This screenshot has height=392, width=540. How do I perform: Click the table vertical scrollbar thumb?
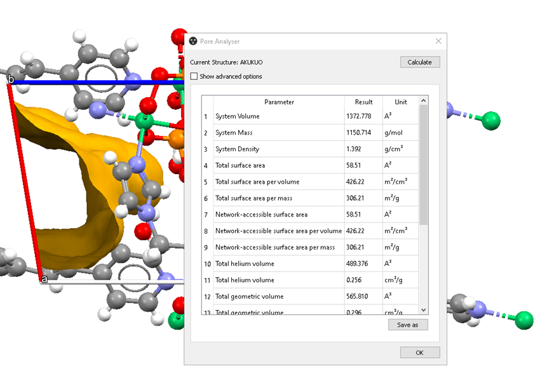pyautogui.click(x=424, y=165)
